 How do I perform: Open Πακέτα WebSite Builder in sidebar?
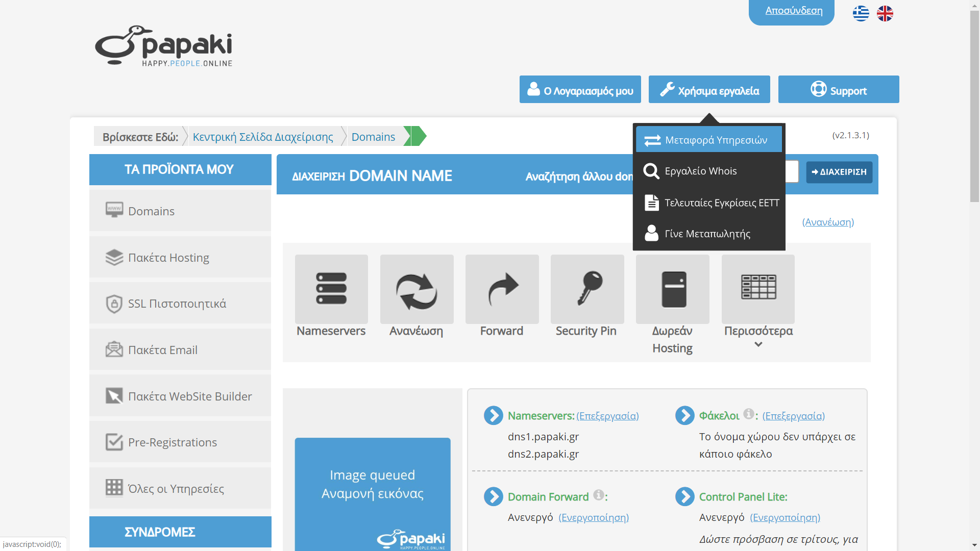tap(180, 396)
